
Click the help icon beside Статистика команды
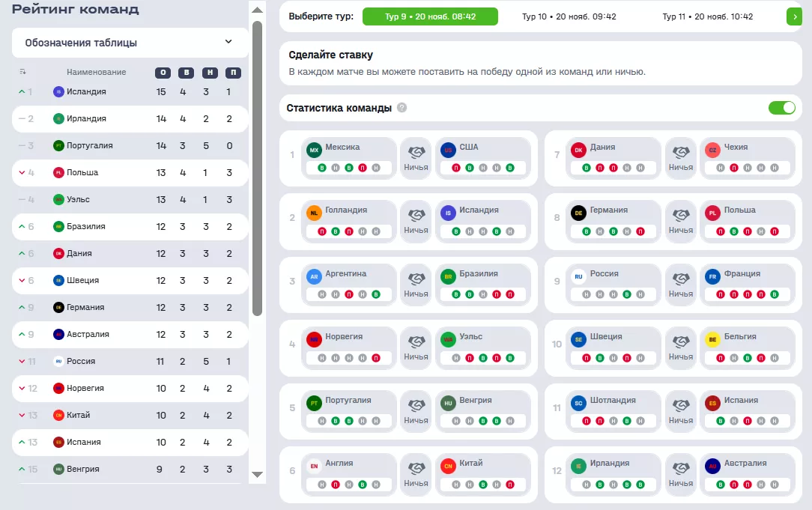pyautogui.click(x=402, y=108)
